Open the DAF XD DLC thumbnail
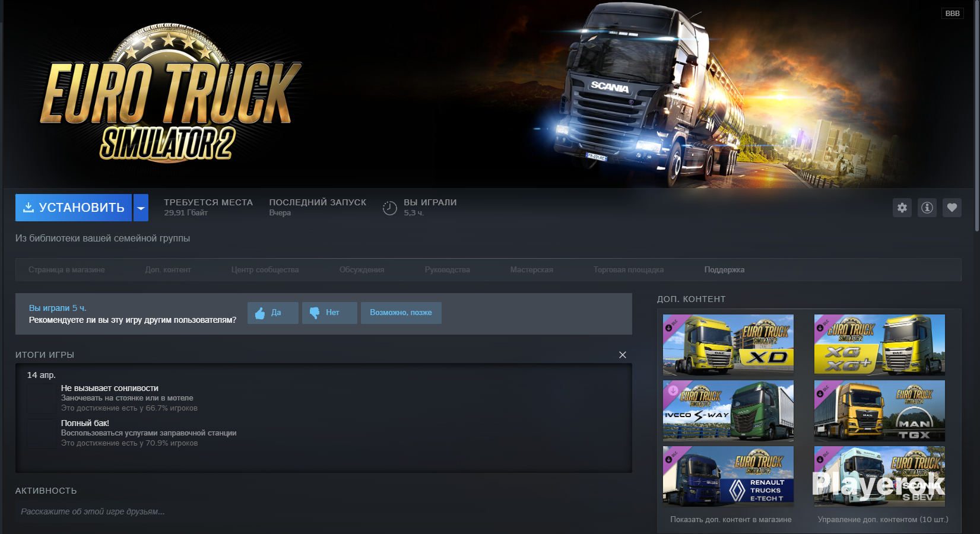Viewport: 980px width, 534px height. (x=728, y=345)
